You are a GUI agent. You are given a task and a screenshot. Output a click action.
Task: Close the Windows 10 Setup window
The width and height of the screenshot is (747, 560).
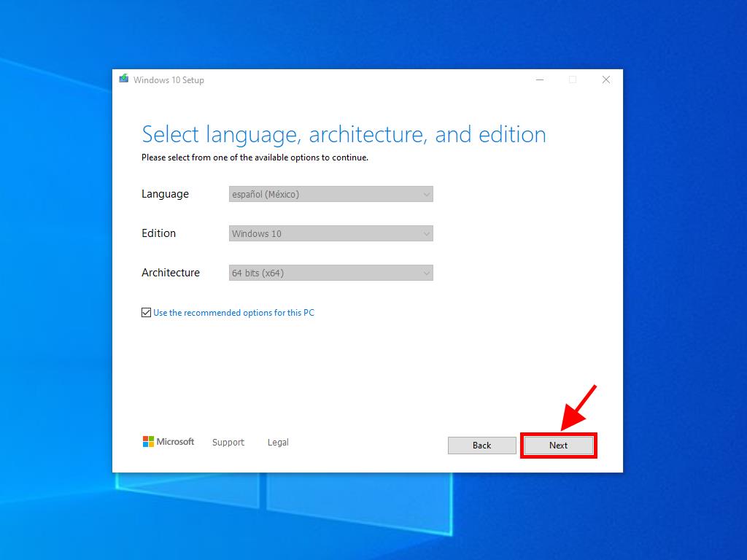pyautogui.click(x=605, y=80)
